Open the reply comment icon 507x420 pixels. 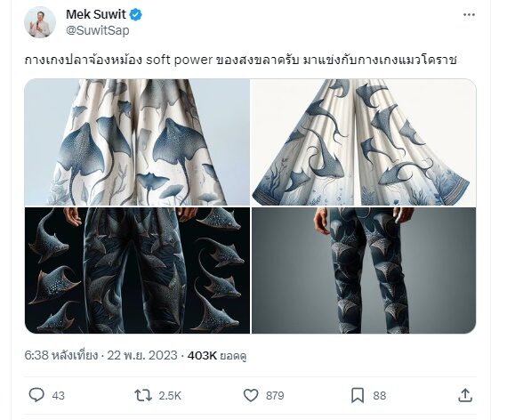pyautogui.click(x=36, y=395)
